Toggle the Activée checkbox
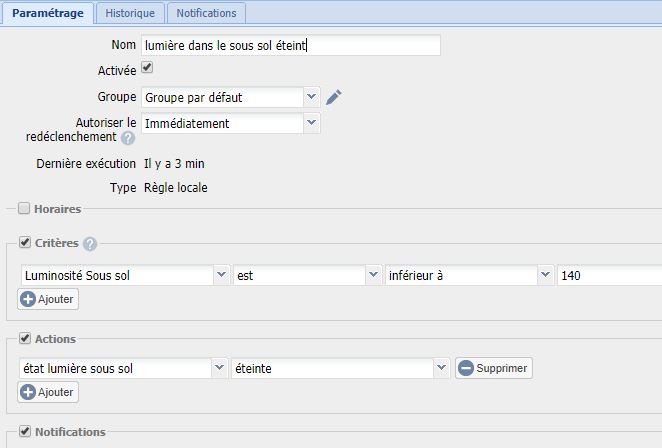The image size is (662, 448). (x=147, y=68)
